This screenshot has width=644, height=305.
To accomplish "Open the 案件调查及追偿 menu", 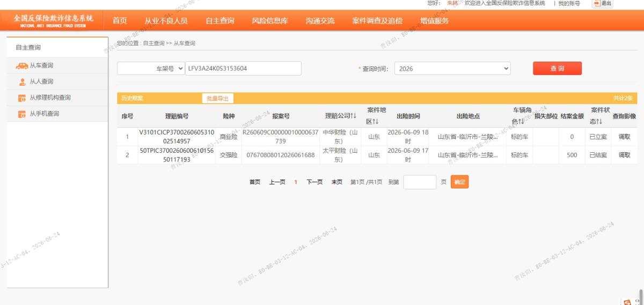I will [x=377, y=21].
